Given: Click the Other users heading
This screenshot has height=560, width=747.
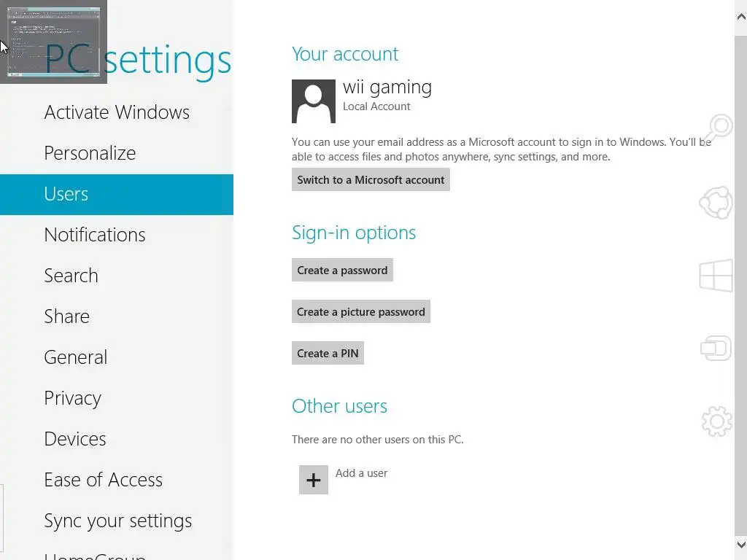Looking at the screenshot, I should (x=340, y=406).
